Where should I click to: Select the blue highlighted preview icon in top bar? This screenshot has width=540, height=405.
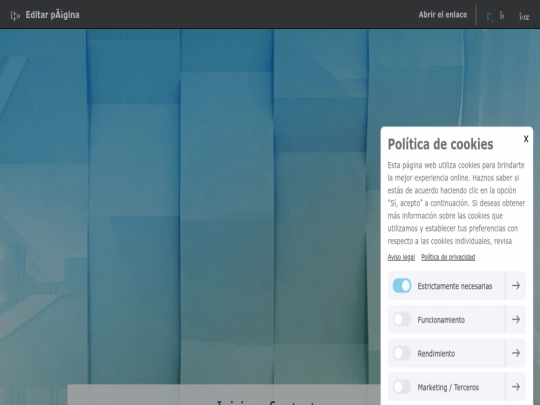tap(489, 16)
